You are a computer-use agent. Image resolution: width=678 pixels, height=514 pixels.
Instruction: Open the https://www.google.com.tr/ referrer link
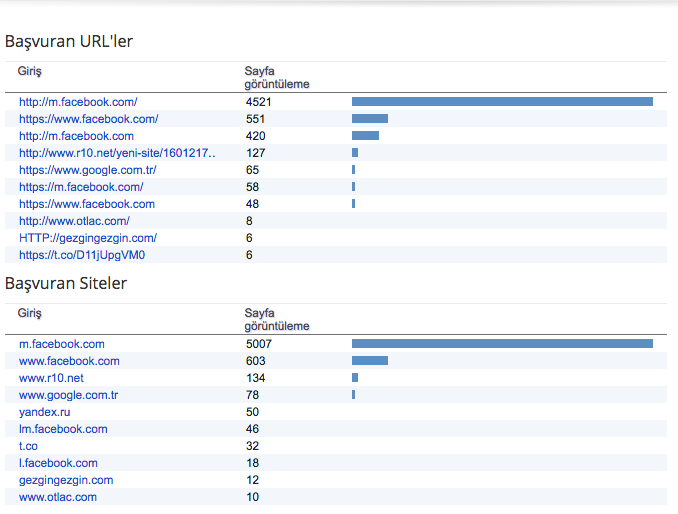87,170
